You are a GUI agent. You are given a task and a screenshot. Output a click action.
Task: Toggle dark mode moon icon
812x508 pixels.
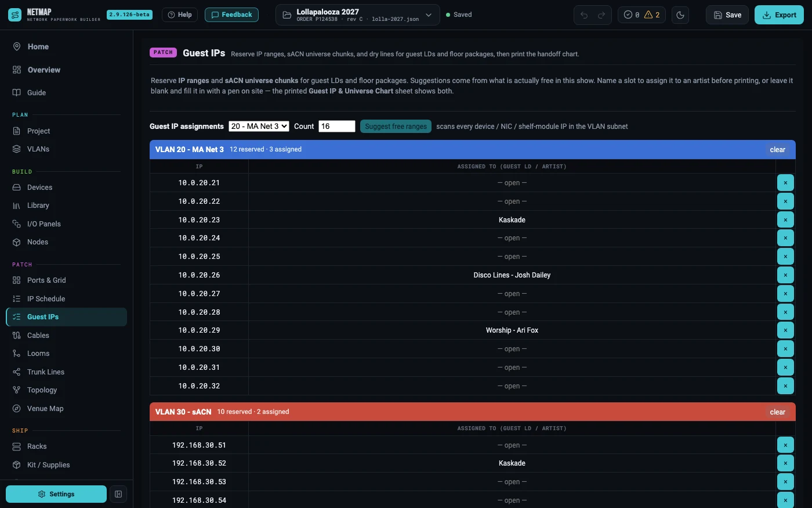click(x=680, y=15)
